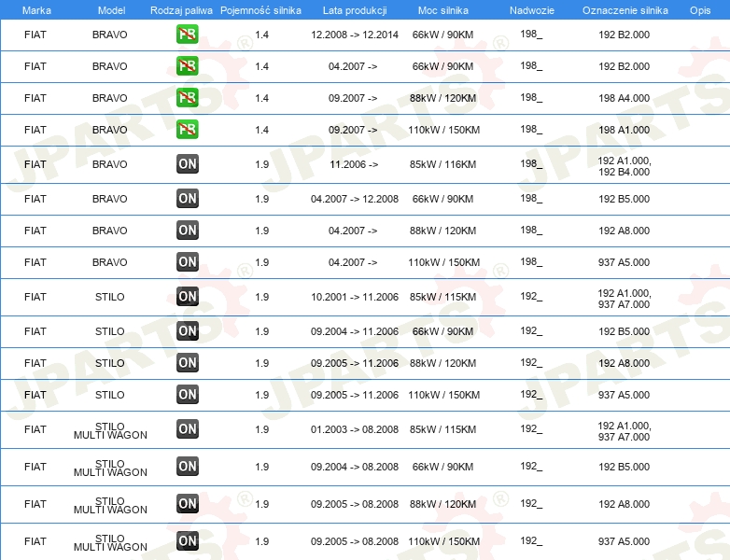Image resolution: width=730 pixels, height=560 pixels.
Task: Click the PB icon in the Bravo 1.4 04.2007 row
Action: 187,66
